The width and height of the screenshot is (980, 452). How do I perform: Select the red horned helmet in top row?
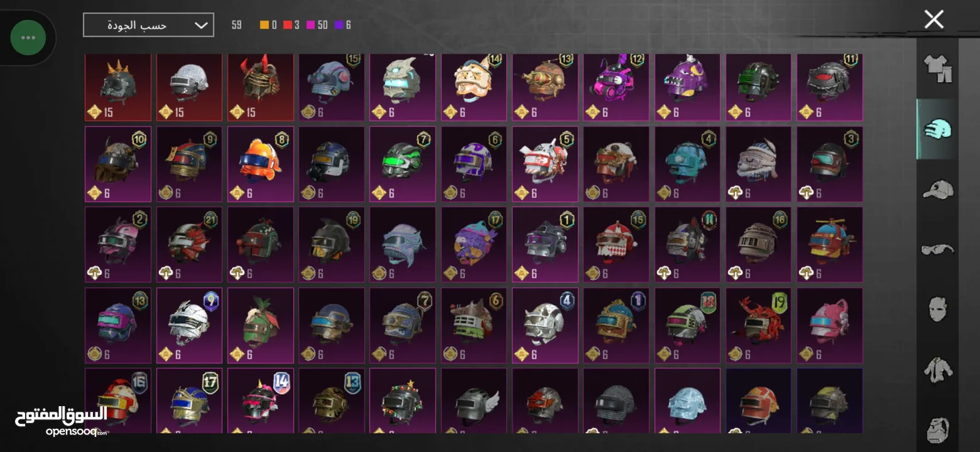(260, 87)
